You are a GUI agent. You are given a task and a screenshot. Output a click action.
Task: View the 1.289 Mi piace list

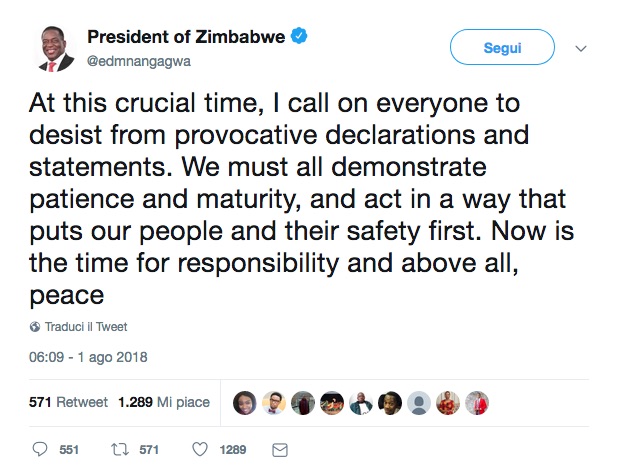tap(164, 402)
